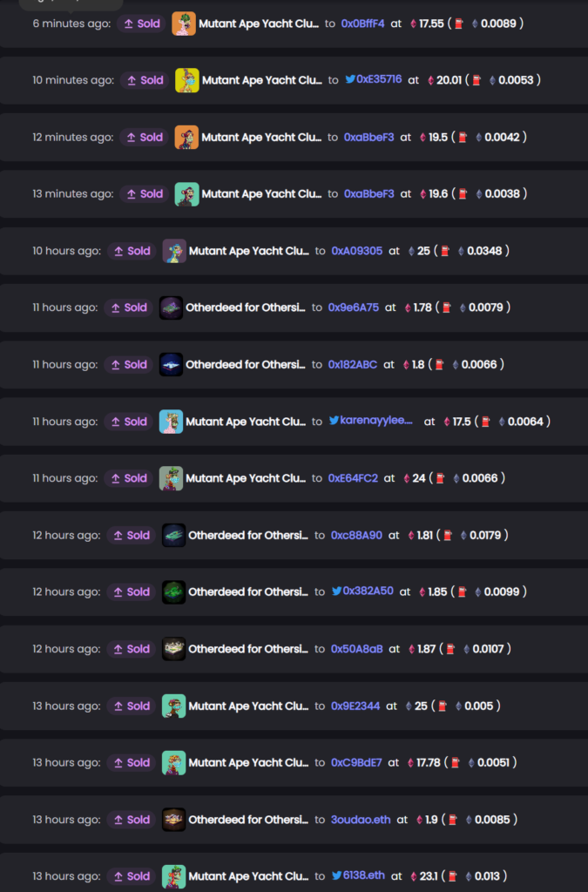588x892 pixels.
Task: Click the Sold badge in the 0xC9BdE7 row
Action: pos(132,762)
